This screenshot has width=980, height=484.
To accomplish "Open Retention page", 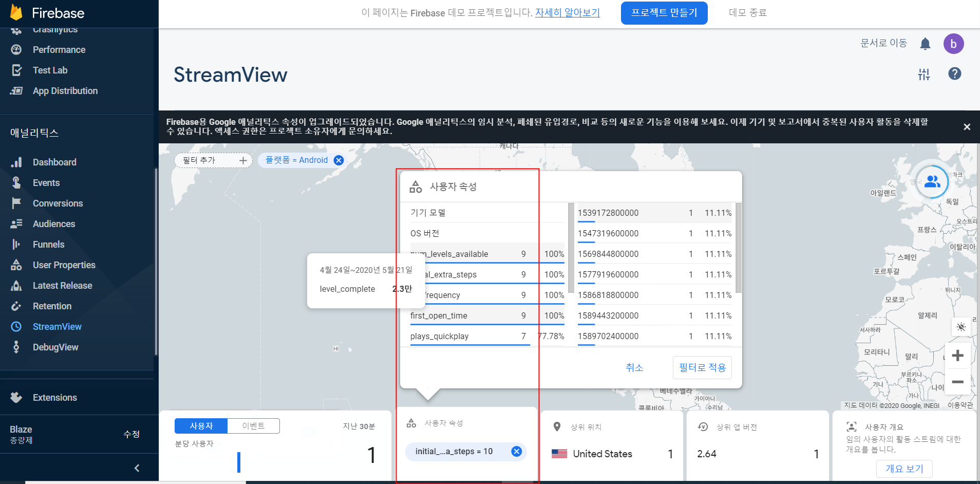I will [x=52, y=306].
